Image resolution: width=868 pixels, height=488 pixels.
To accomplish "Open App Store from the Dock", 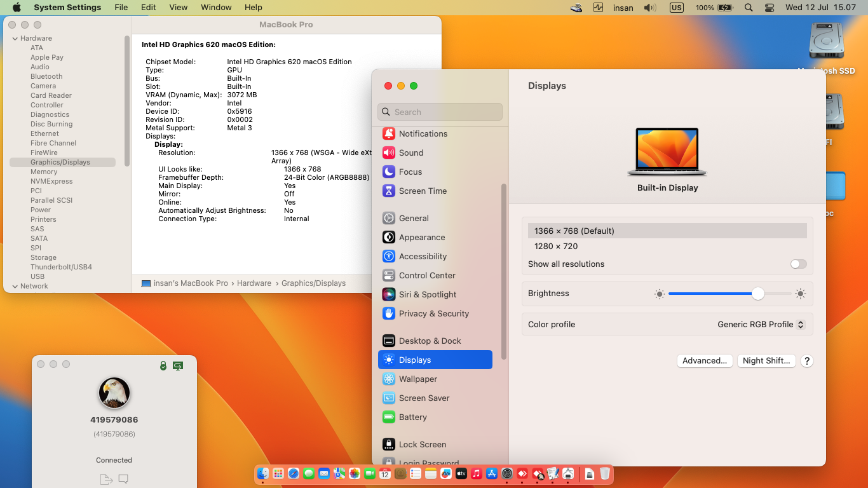I will 492,473.
